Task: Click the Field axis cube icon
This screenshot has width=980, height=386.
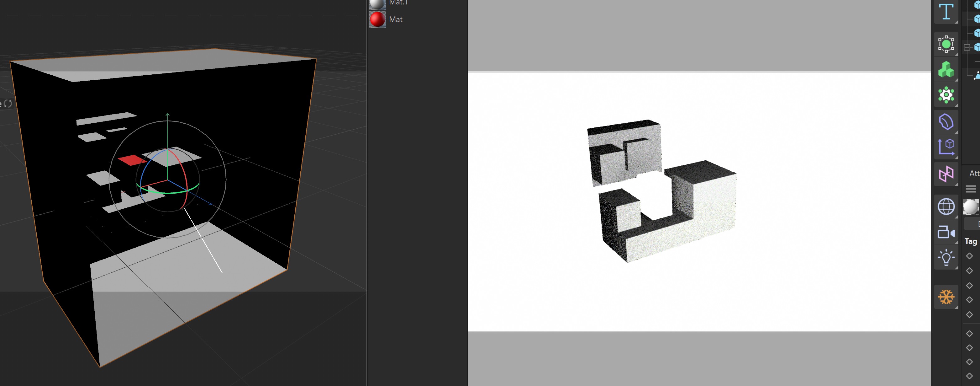Action: pos(946,147)
